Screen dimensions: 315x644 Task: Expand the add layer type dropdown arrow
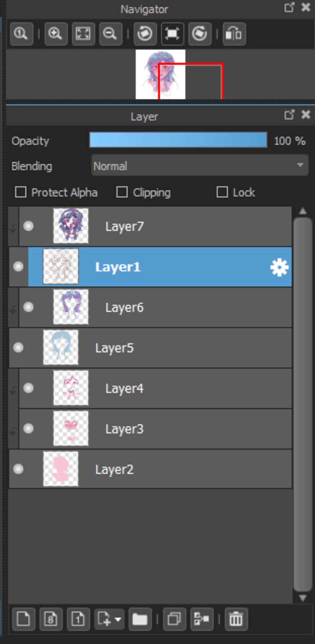point(118,619)
